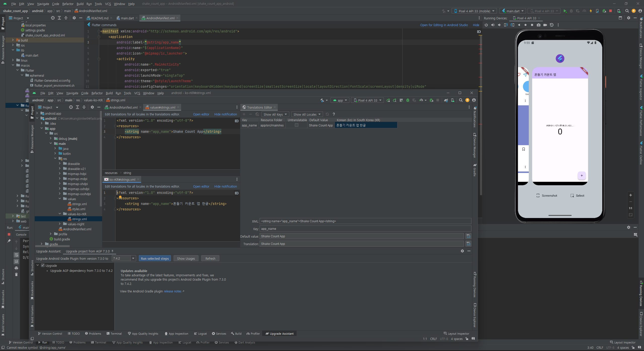The width and height of the screenshot is (644, 351).
Task: Open Show All Keys dropdown
Action: 275,114
